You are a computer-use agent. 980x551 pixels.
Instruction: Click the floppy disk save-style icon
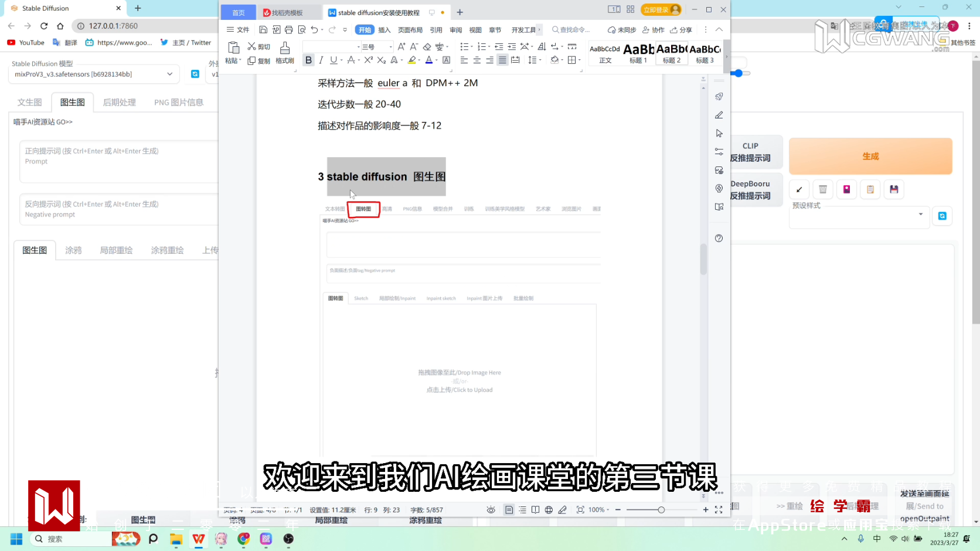point(894,189)
